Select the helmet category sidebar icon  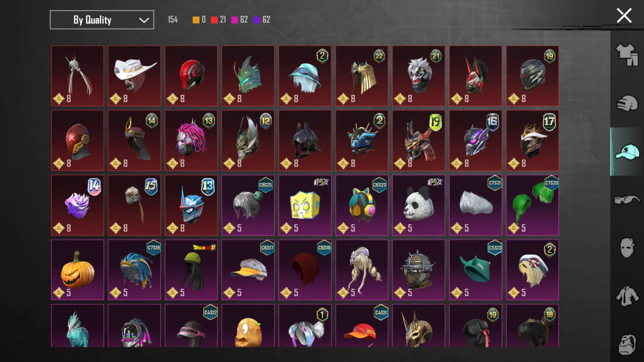pos(627,104)
